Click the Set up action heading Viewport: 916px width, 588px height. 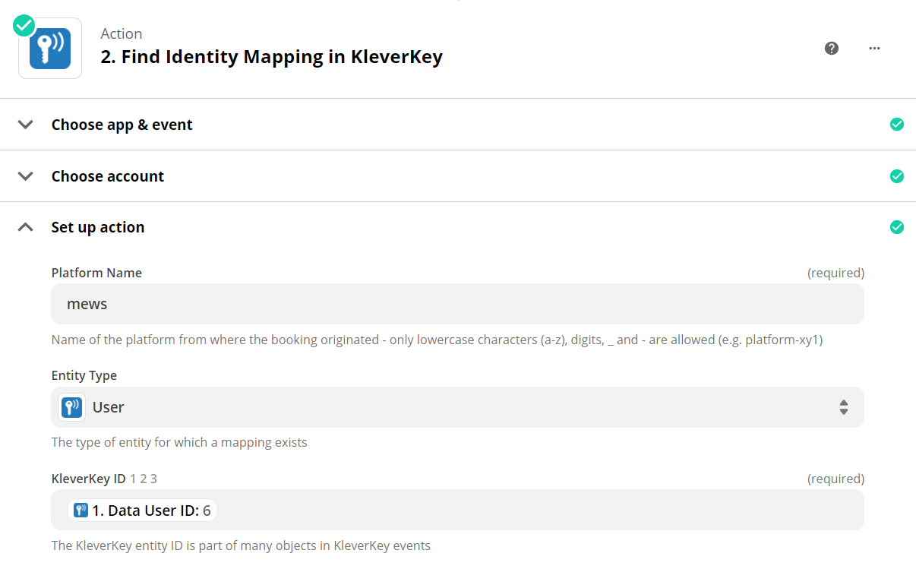(98, 227)
